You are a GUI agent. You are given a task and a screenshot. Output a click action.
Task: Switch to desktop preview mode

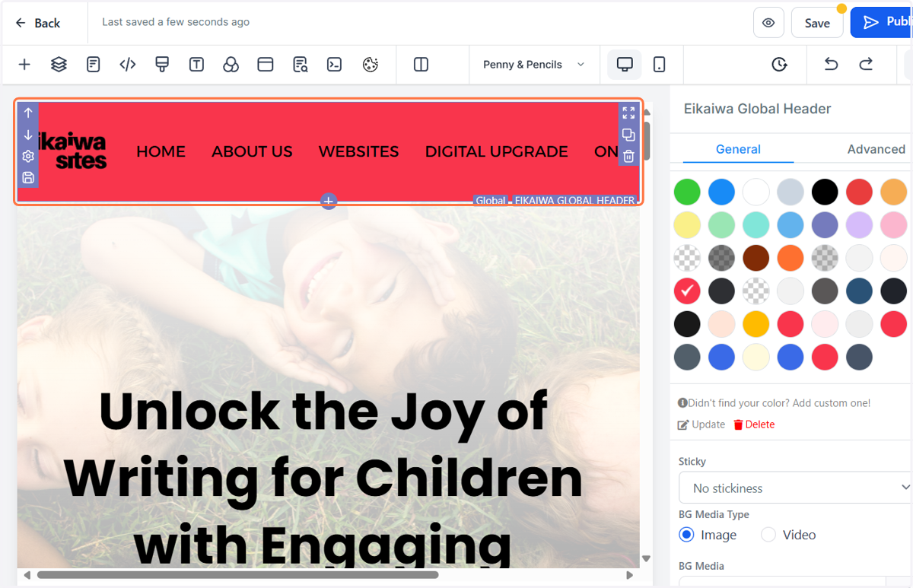coord(625,65)
